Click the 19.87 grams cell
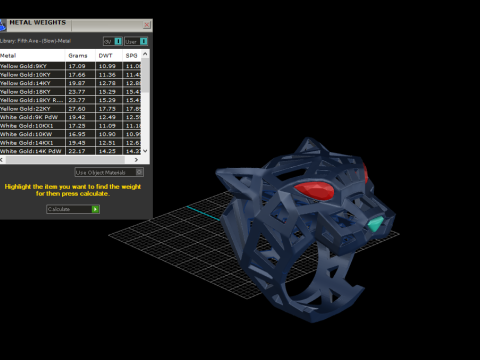The image size is (480, 360). pos(80,83)
